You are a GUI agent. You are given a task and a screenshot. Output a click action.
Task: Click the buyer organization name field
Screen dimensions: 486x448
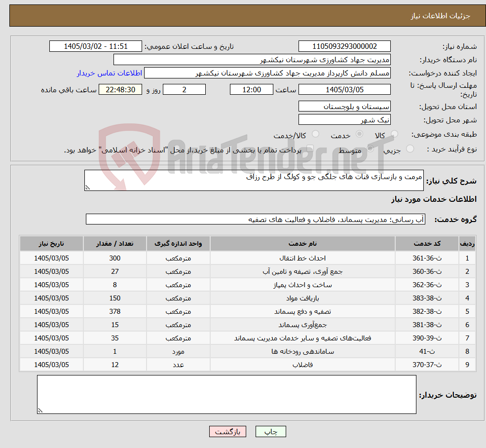[x=252, y=60]
